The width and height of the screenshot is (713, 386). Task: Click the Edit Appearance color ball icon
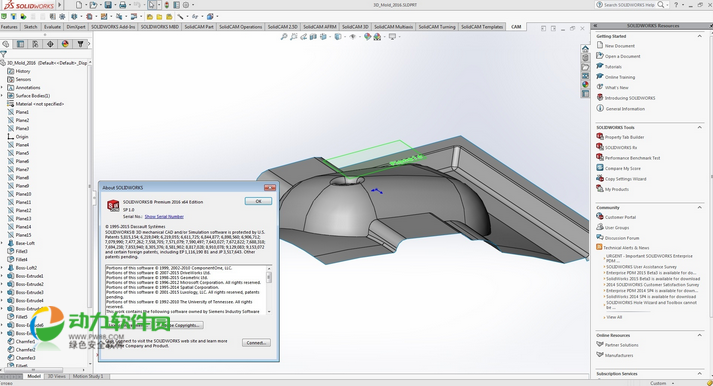(367, 36)
